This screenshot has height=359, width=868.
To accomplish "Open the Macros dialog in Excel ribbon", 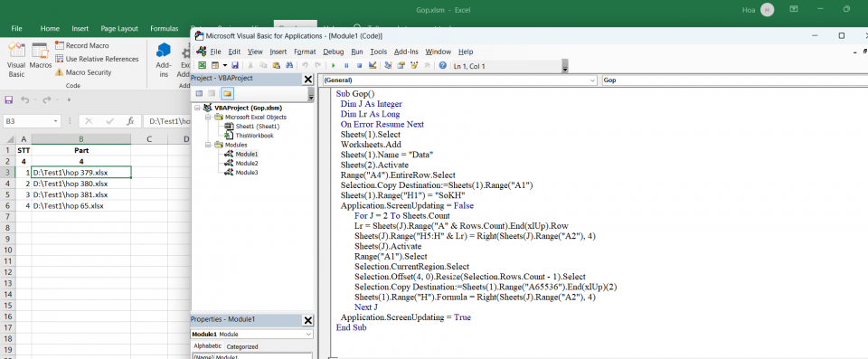I will click(41, 55).
